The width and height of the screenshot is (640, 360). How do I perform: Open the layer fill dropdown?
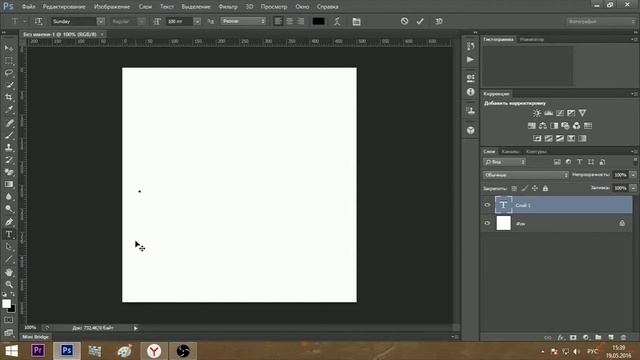pyautogui.click(x=633, y=188)
